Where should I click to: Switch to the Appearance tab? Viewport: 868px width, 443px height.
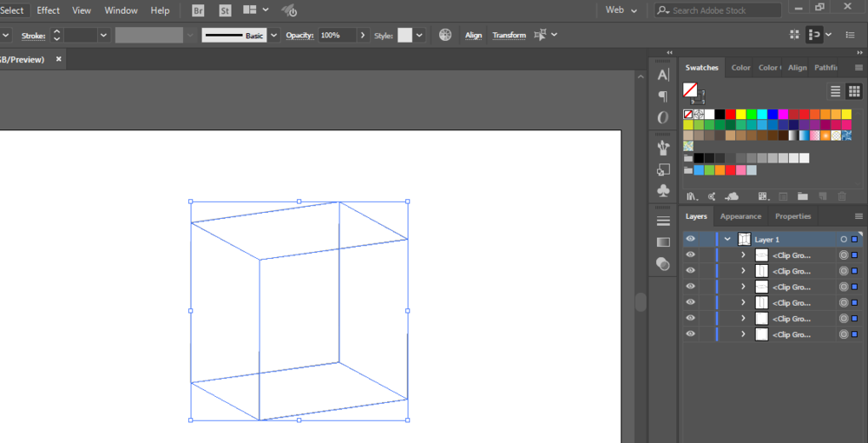click(740, 216)
